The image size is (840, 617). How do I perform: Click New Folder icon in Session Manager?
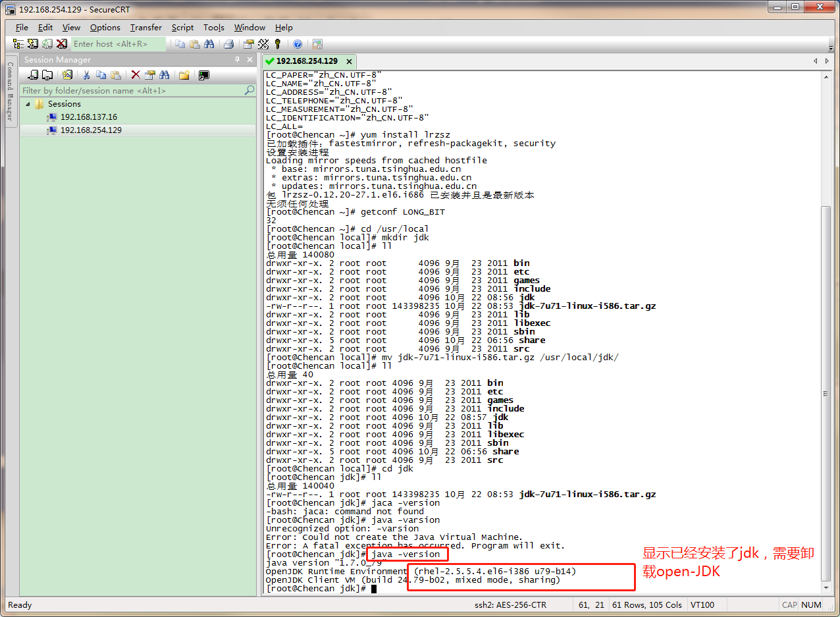(x=184, y=75)
